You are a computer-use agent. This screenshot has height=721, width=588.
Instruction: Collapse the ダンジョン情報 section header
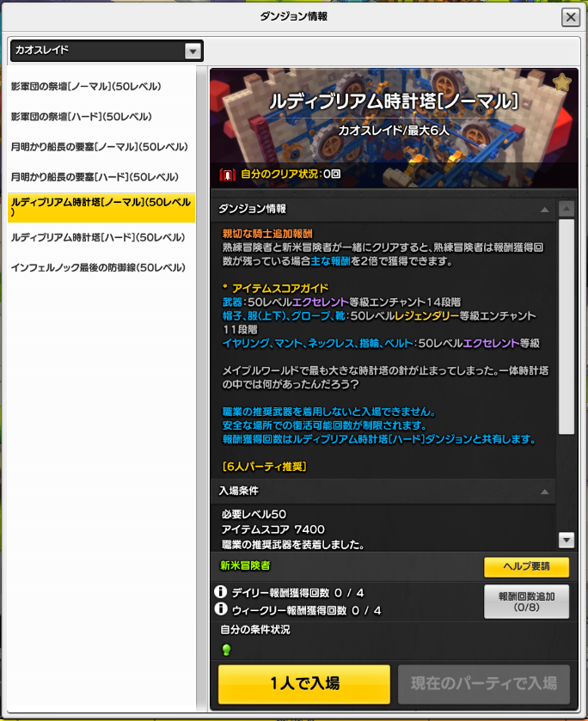pyautogui.click(x=383, y=209)
